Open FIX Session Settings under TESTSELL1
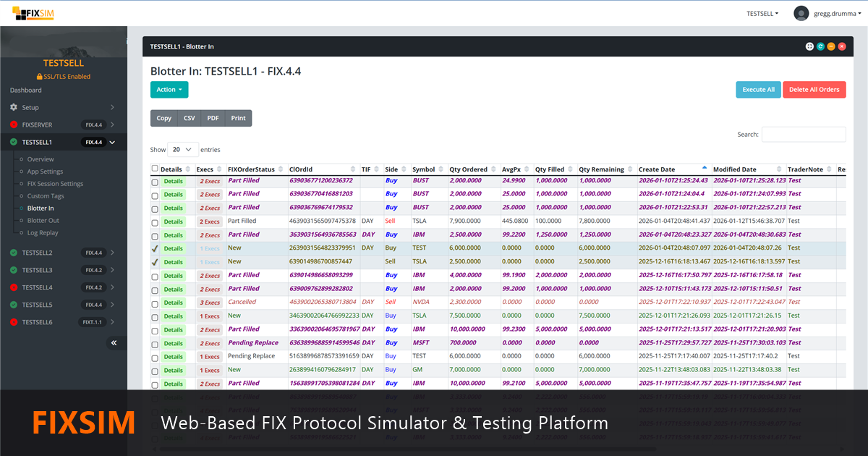 pyautogui.click(x=55, y=184)
